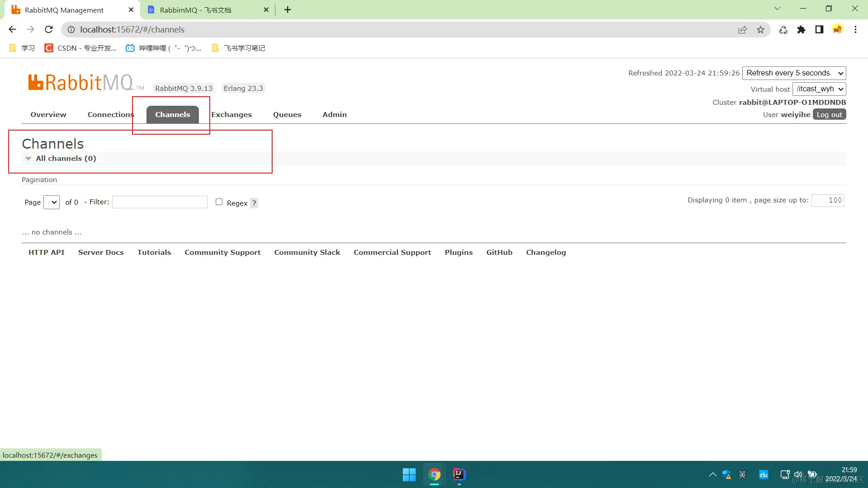Click the RabbitMQ logo

point(80,83)
